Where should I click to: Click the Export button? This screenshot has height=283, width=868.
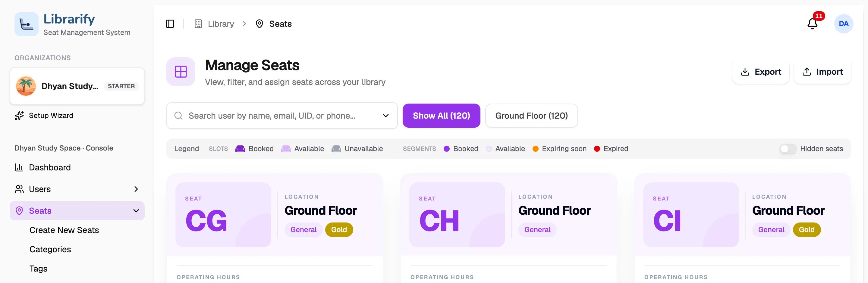(760, 72)
